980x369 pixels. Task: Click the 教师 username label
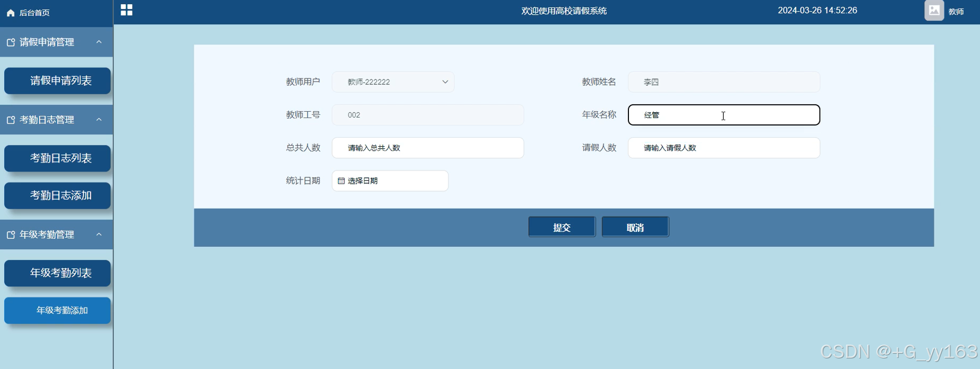[956, 11]
